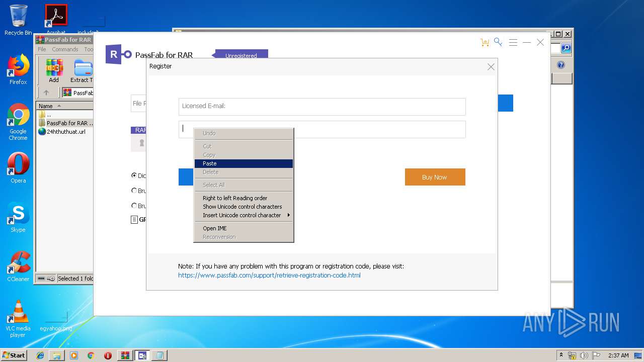The width and height of the screenshot is (644, 362).
Task: Click the blue help question-mark icon
Action: (561, 65)
